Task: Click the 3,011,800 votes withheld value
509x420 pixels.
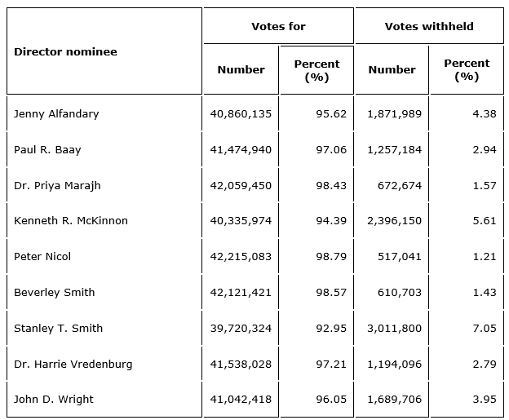Action: [x=395, y=328]
